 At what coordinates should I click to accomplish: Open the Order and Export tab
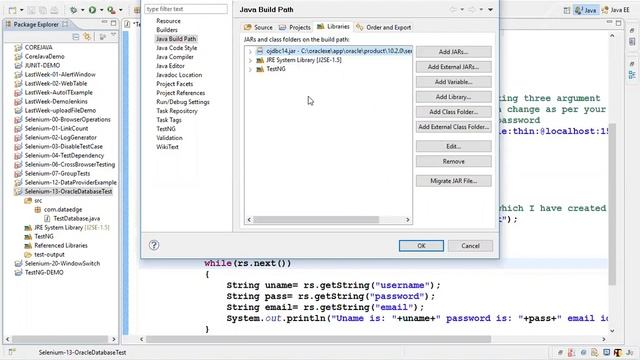coord(383,27)
